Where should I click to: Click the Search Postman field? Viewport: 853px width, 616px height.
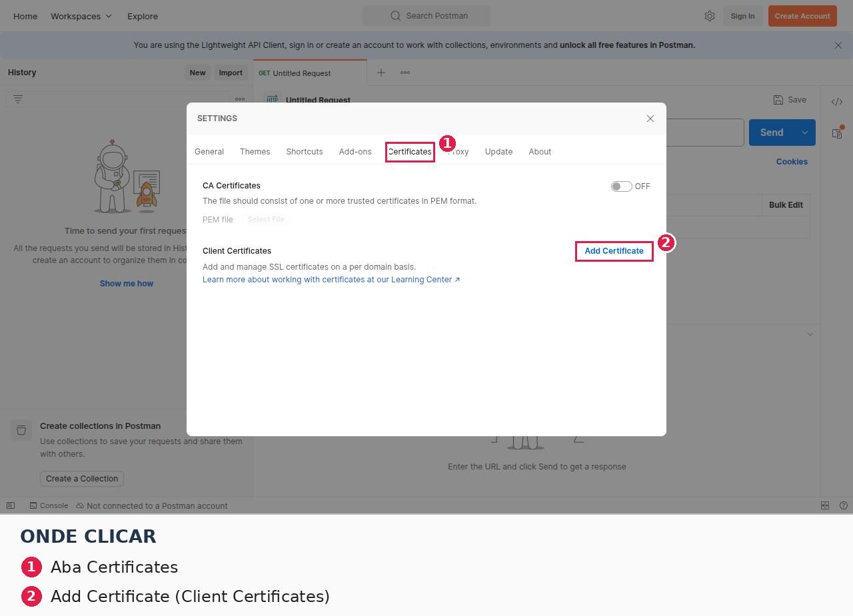(x=426, y=16)
